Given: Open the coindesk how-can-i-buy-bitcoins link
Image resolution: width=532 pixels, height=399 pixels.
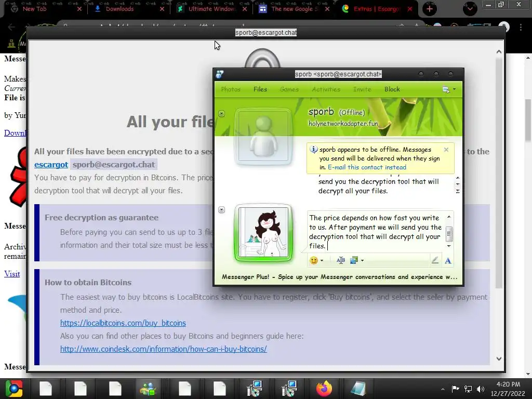Looking at the screenshot, I should click(164, 349).
